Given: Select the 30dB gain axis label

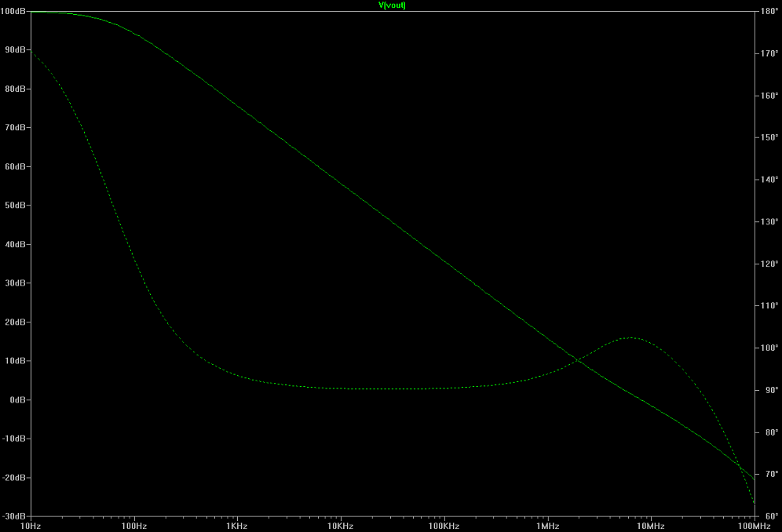Looking at the screenshot, I should coord(15,283).
